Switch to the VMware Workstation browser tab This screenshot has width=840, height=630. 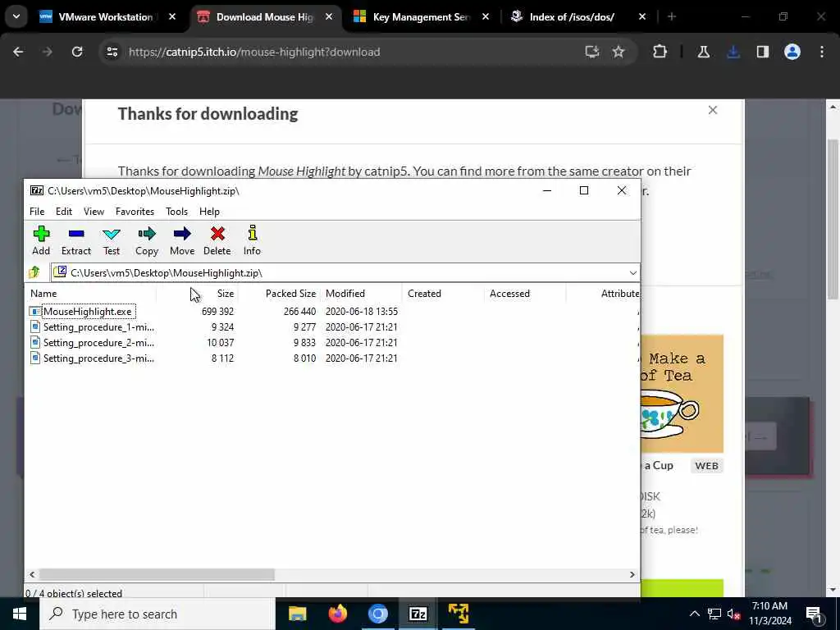[x=106, y=17]
